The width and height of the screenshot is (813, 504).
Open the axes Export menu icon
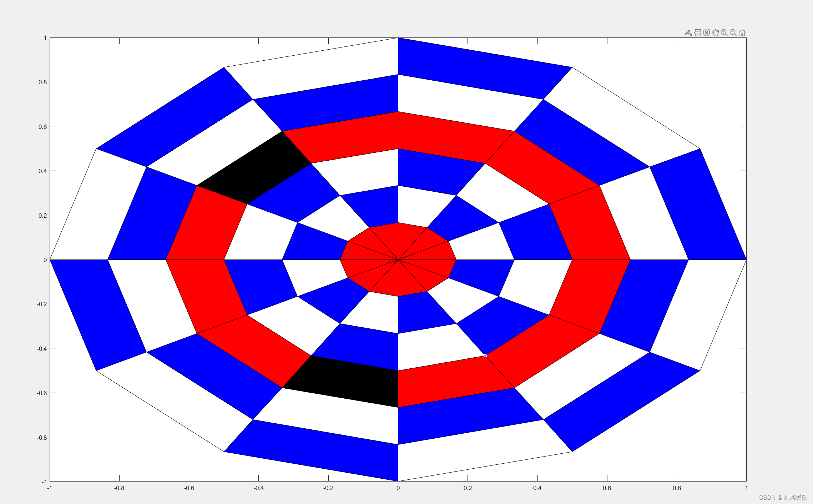point(688,33)
